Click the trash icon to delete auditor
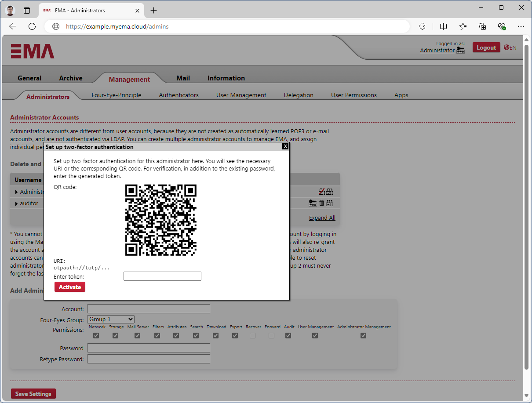This screenshot has height=403, width=532. (321, 203)
